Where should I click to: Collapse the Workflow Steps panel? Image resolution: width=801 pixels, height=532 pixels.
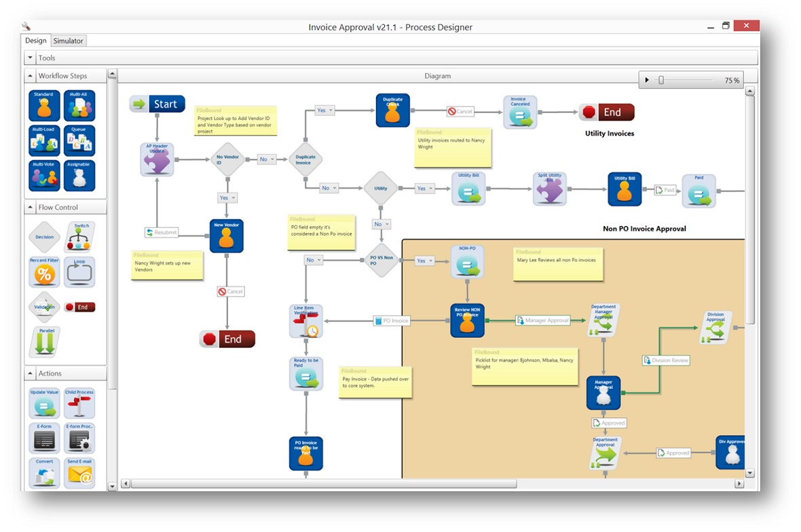coord(30,75)
